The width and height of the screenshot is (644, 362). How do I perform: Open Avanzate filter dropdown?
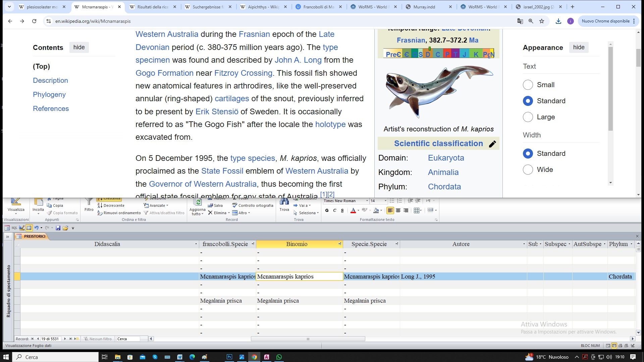(156, 205)
